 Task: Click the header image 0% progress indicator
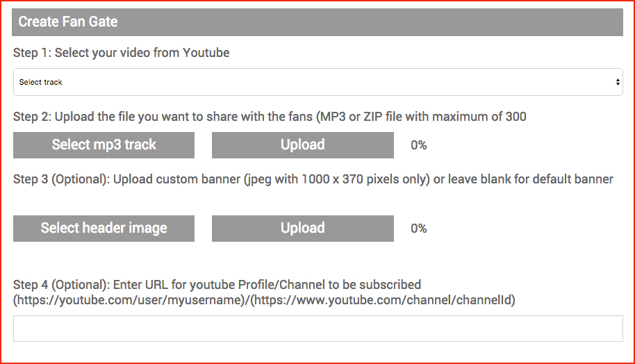[418, 229]
